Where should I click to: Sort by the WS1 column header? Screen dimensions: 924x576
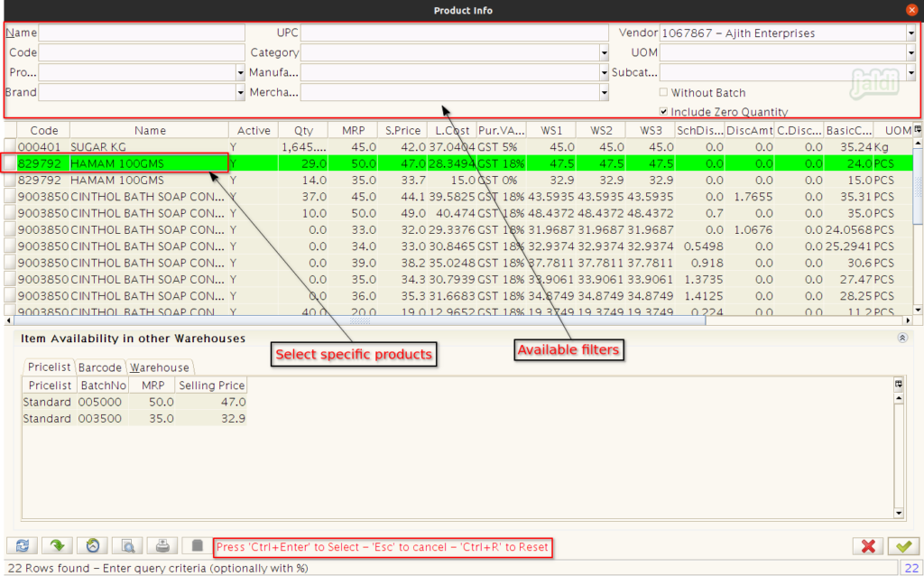pos(551,130)
